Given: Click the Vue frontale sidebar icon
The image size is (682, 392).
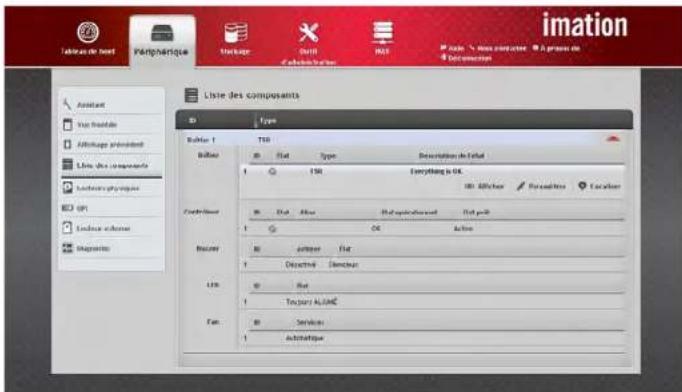Looking at the screenshot, I should click(67, 124).
